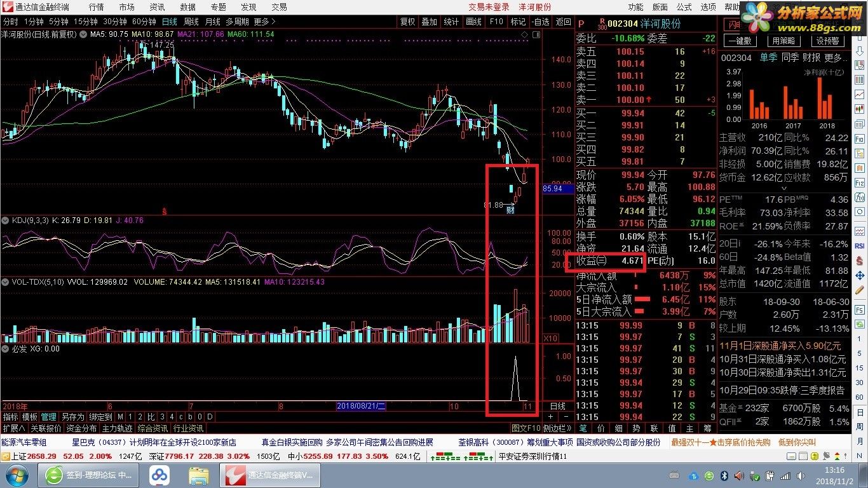The width and height of the screenshot is (868, 488).
Task: Zoom out chart with the - button
Action: 567,417
